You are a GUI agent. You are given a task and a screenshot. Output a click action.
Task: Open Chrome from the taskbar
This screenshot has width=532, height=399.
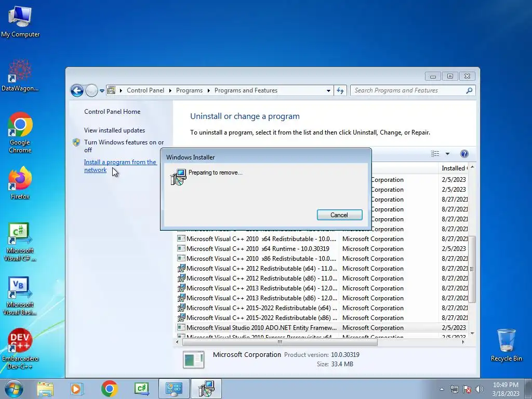pyautogui.click(x=109, y=389)
